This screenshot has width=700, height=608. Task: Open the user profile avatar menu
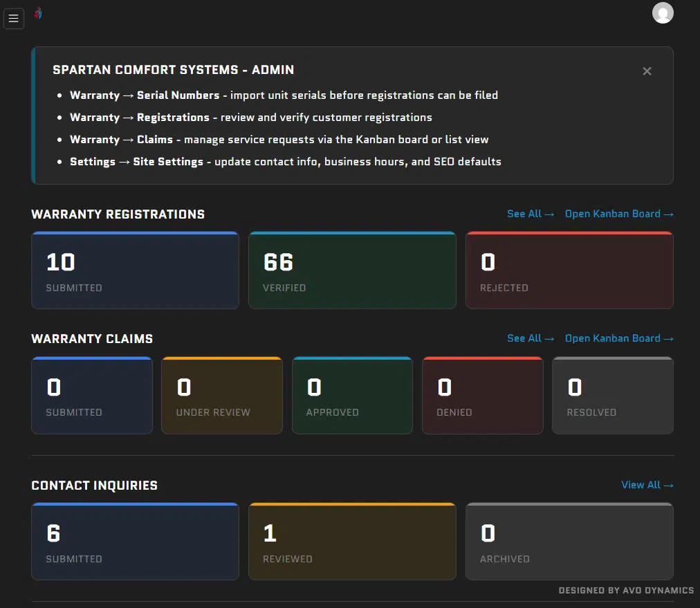[x=663, y=13]
